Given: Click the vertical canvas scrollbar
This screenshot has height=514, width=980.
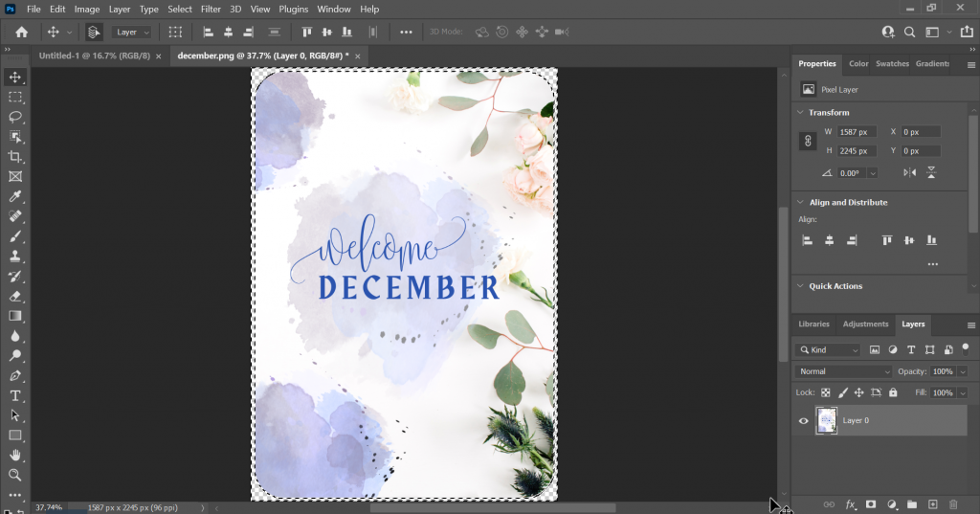Looking at the screenshot, I should pos(783,284).
